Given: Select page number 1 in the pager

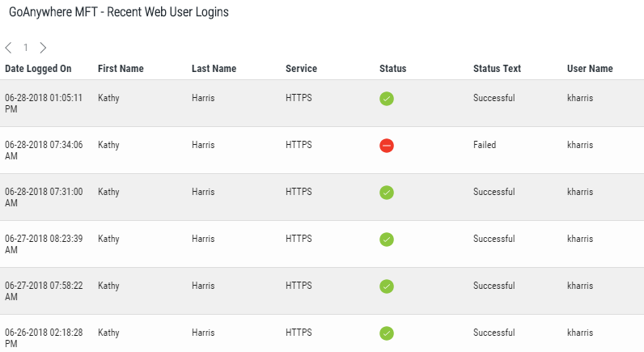Looking at the screenshot, I should pyautogui.click(x=26, y=48).
